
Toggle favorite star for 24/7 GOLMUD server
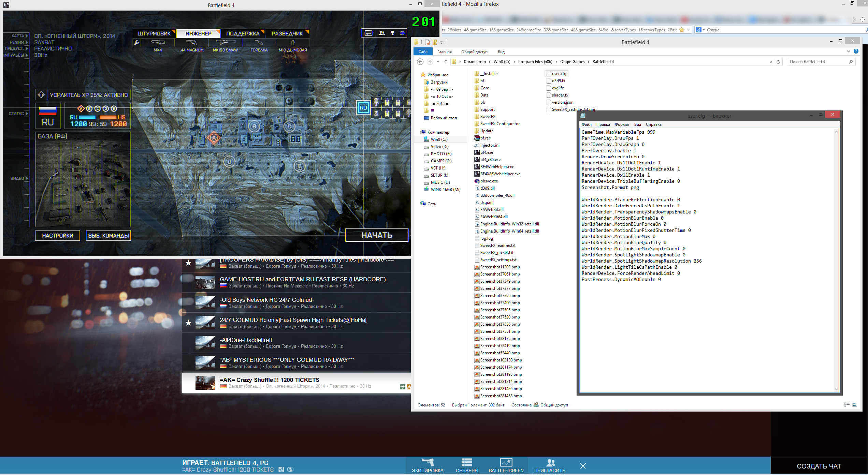[188, 323]
